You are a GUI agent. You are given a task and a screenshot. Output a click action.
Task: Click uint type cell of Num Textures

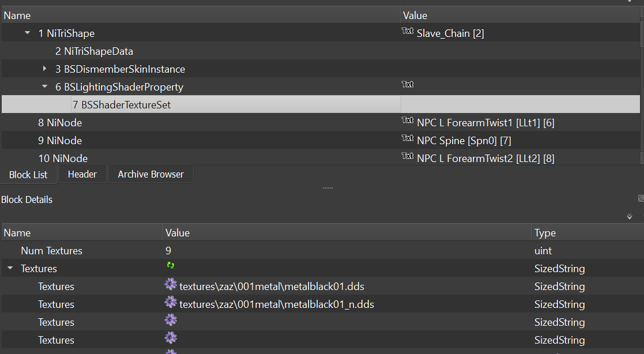[543, 251]
